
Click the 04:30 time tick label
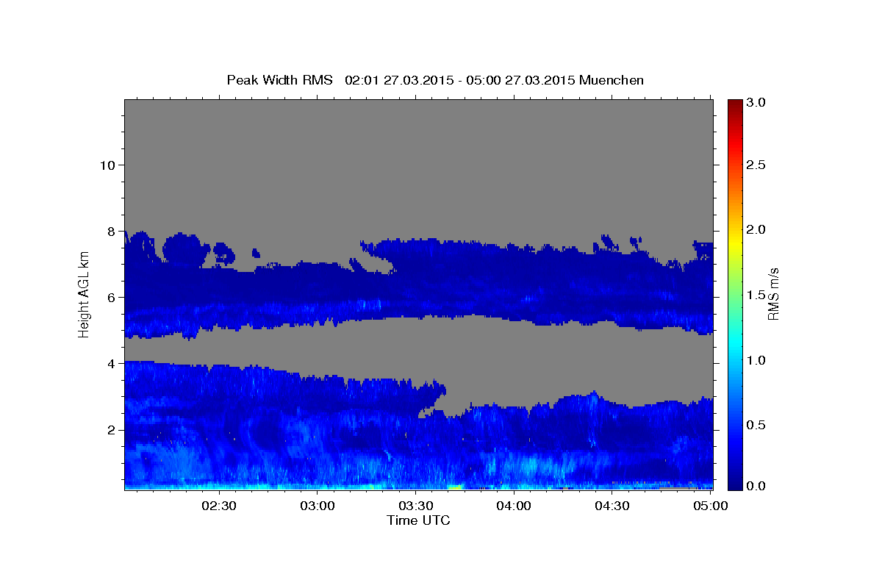612,506
